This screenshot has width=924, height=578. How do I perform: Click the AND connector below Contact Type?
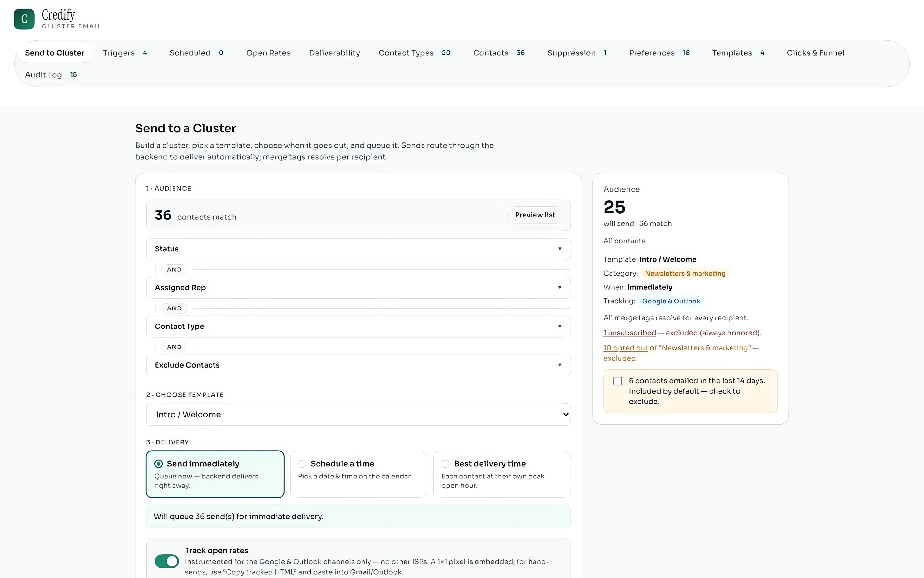tap(174, 347)
